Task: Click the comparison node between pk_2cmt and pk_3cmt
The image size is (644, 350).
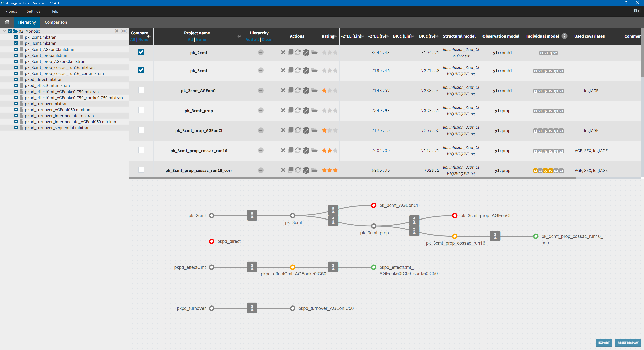Action: click(252, 215)
